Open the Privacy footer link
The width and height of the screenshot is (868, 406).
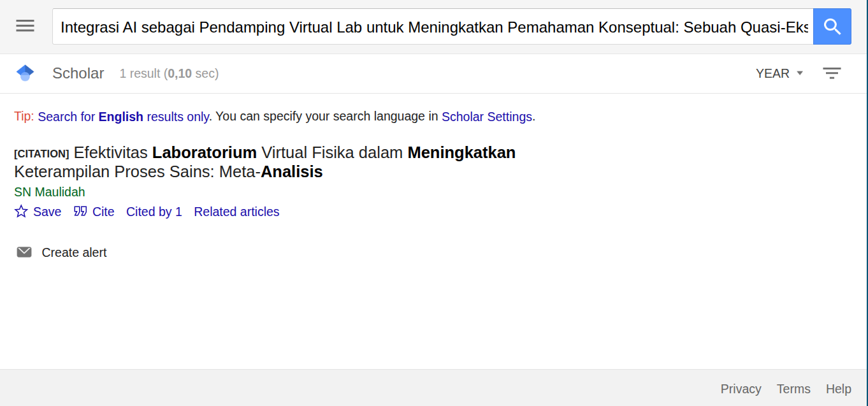click(x=741, y=389)
